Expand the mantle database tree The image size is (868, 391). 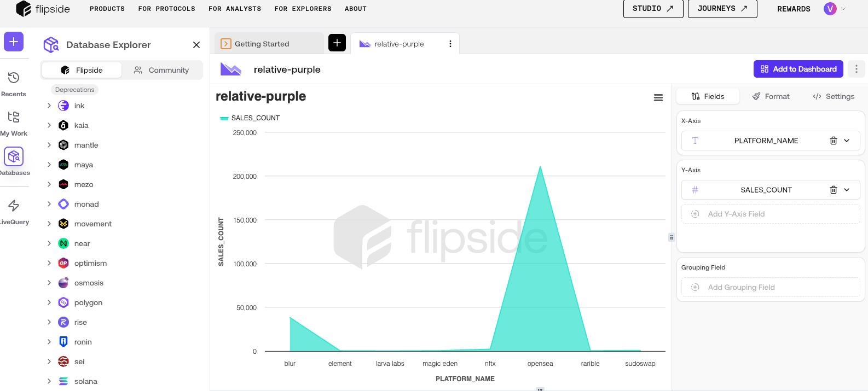49,145
